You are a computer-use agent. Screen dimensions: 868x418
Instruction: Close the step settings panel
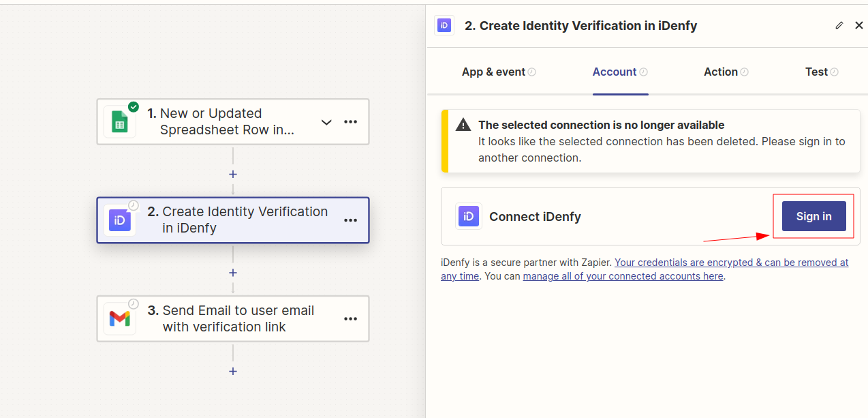point(858,25)
